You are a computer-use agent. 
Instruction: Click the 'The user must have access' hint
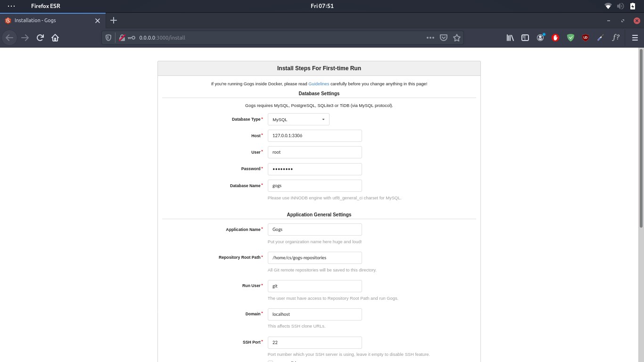tap(333, 298)
